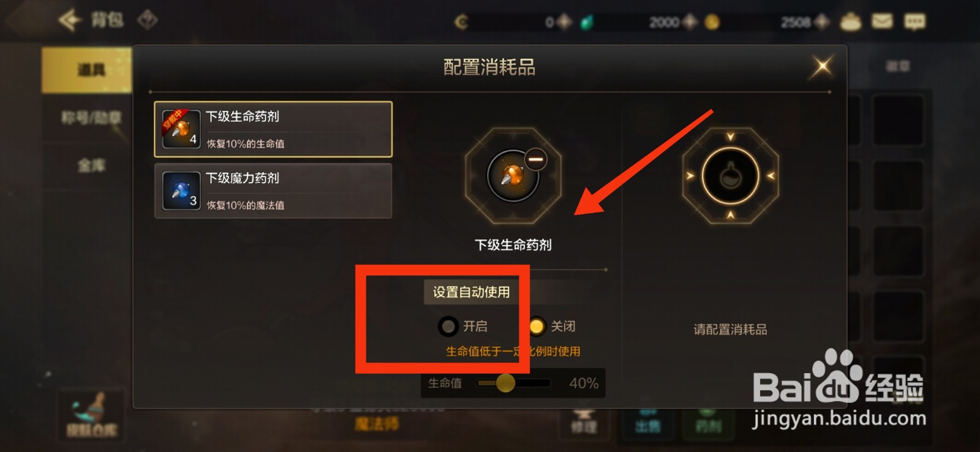Choose 下级魔力药剂 from the list
This screenshot has height=452, width=980.
(273, 190)
